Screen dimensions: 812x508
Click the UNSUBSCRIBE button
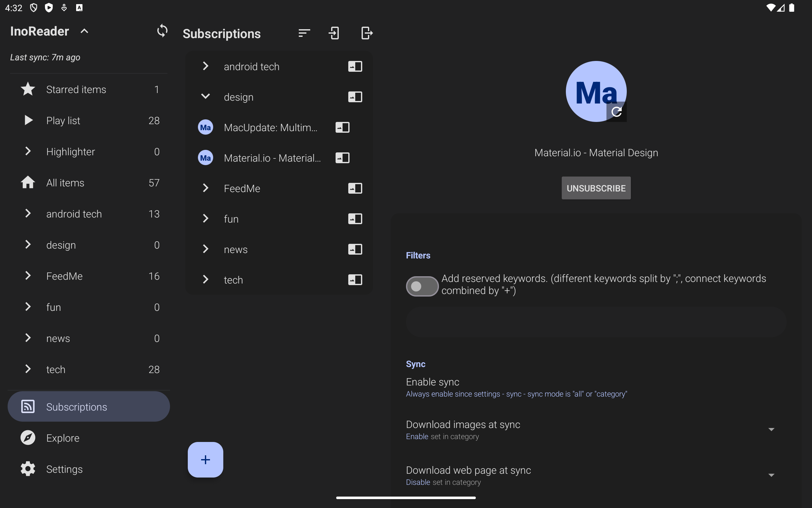click(x=596, y=188)
